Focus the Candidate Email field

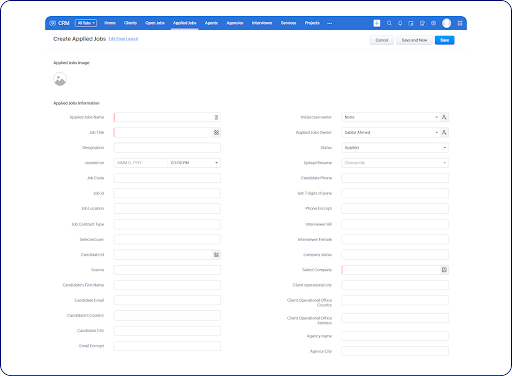pos(167,300)
